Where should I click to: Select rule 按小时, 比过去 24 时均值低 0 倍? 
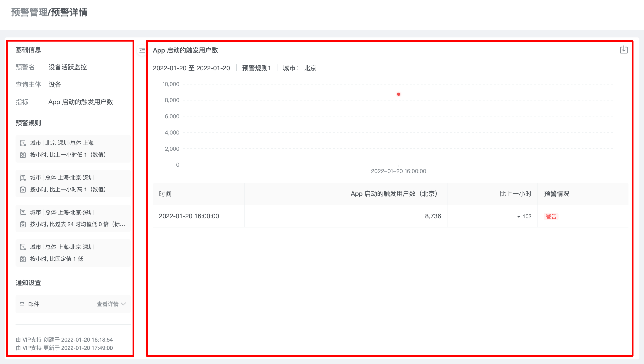[x=77, y=224]
